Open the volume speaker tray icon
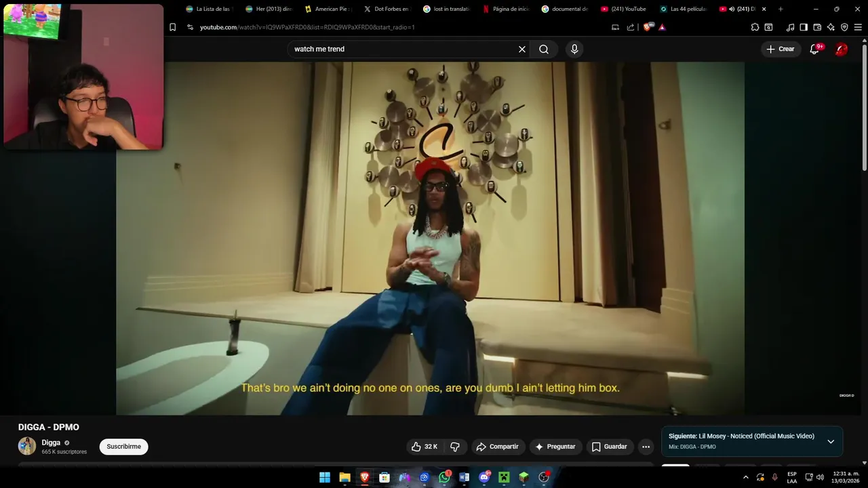868x488 pixels. point(820,477)
